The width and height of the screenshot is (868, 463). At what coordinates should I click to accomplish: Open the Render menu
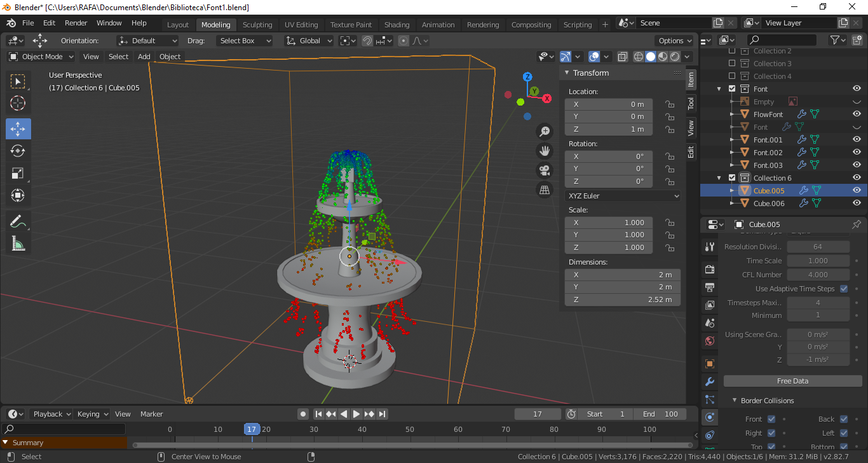tap(76, 23)
